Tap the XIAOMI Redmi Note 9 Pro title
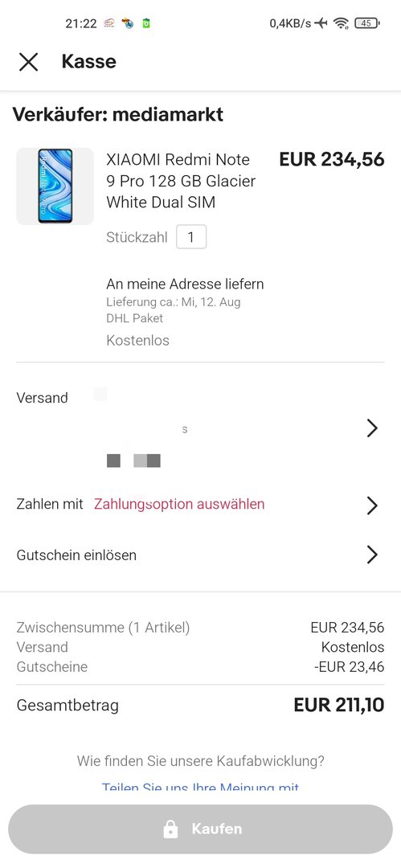The image size is (401, 868). [181, 181]
